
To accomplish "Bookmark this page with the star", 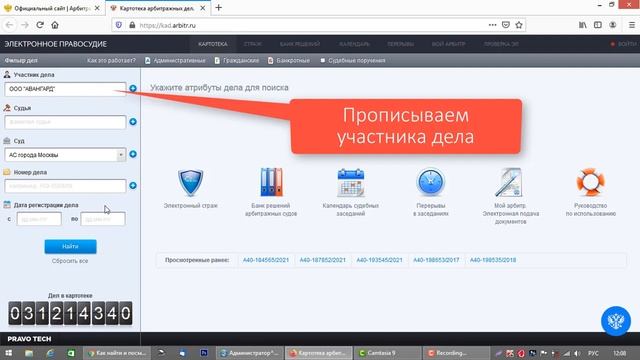I will [519, 25].
